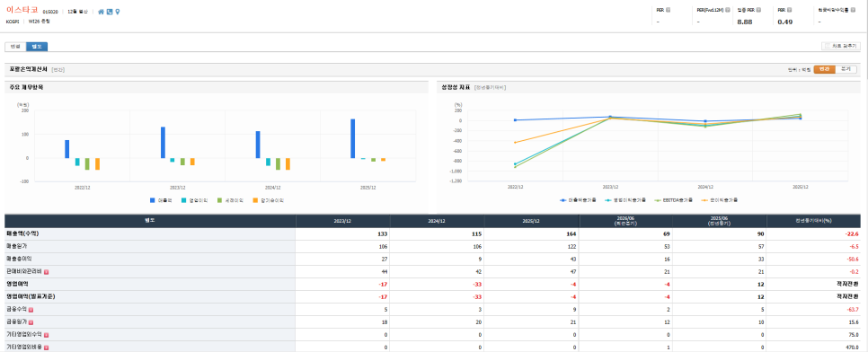Click the 2023/12 table column header
The height and width of the screenshot is (352, 868).
pos(342,221)
